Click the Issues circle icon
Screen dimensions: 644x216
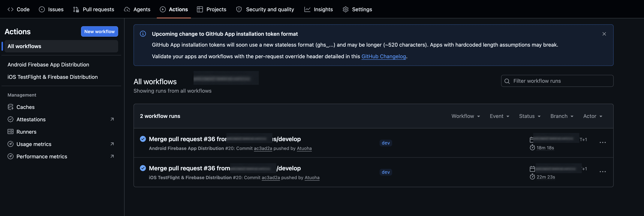point(42,9)
